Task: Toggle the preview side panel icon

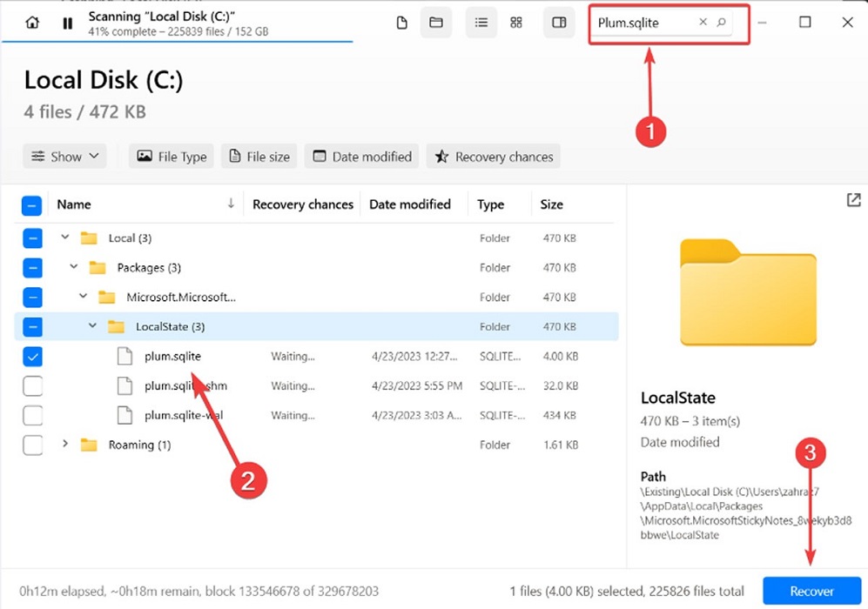Action: [x=559, y=23]
